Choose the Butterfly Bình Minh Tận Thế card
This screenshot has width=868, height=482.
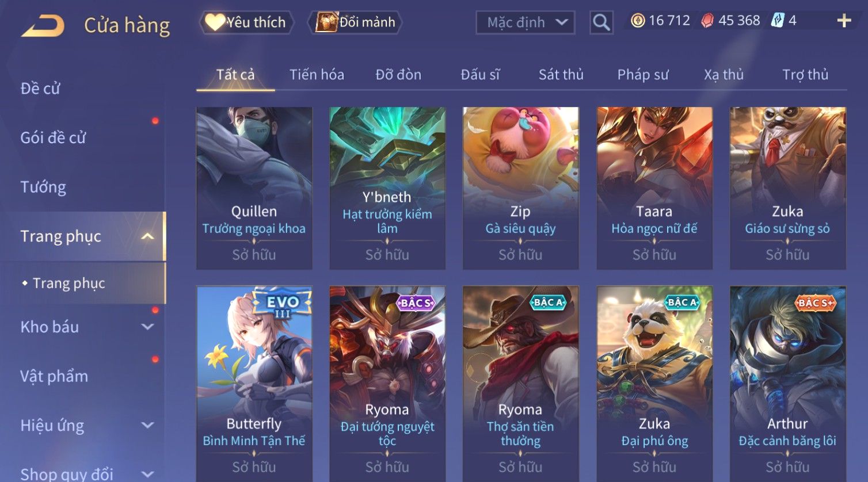point(254,384)
